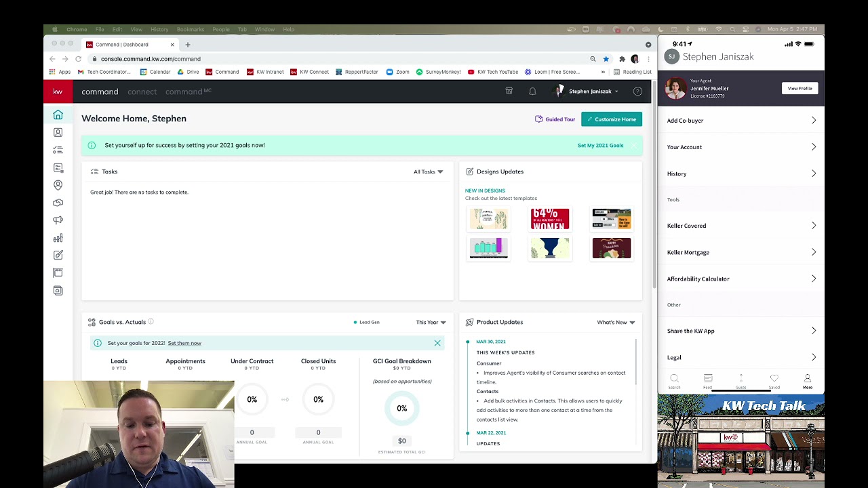This screenshot has width=868, height=488.
Task: Switch to the connect tab in header
Action: pos(142,91)
